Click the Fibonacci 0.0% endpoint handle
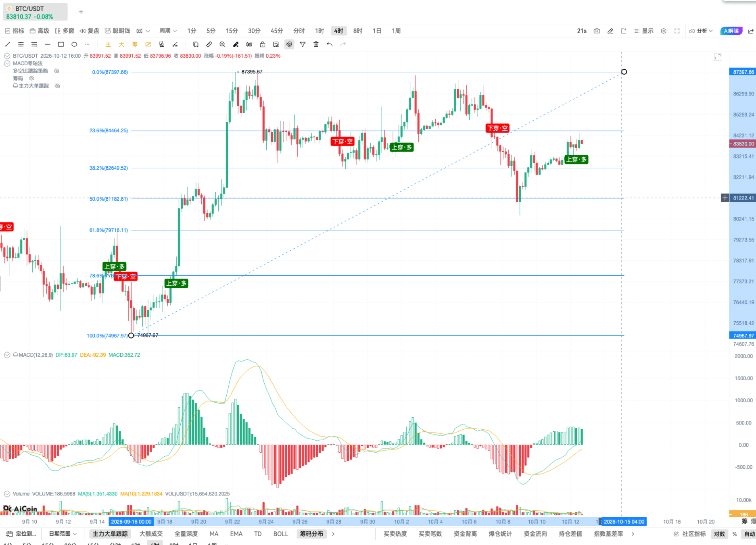Viewport: 756px width, 545px height. (x=624, y=72)
